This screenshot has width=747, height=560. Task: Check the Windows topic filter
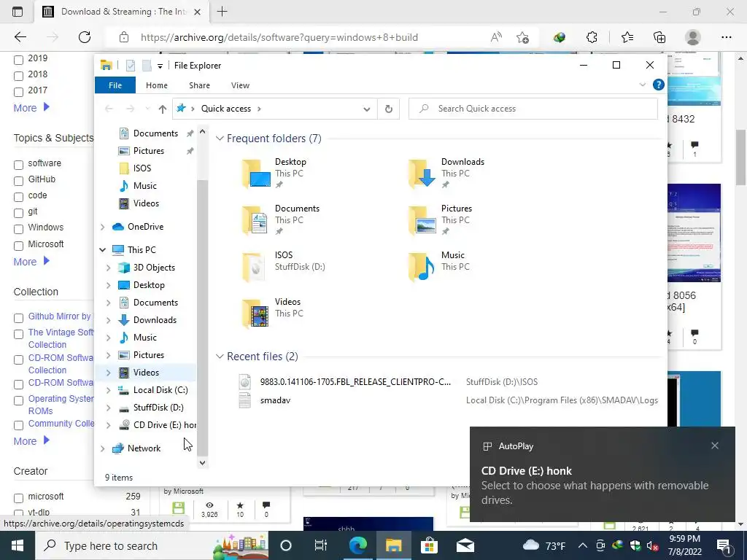pyautogui.click(x=18, y=229)
